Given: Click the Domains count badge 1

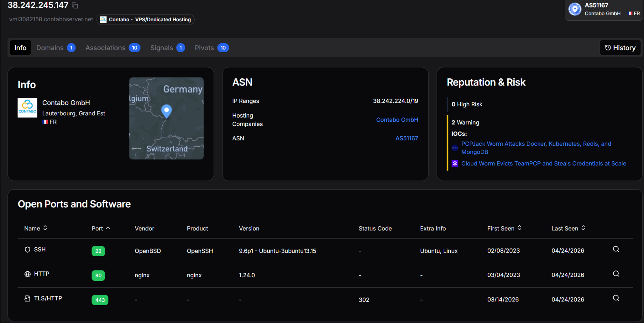Looking at the screenshot, I should point(71,48).
